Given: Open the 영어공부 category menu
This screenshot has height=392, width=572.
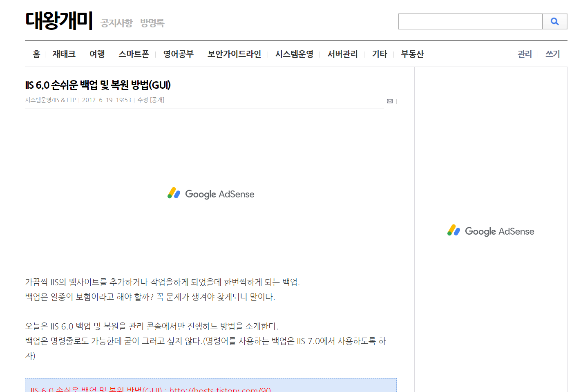Looking at the screenshot, I should coord(179,54).
